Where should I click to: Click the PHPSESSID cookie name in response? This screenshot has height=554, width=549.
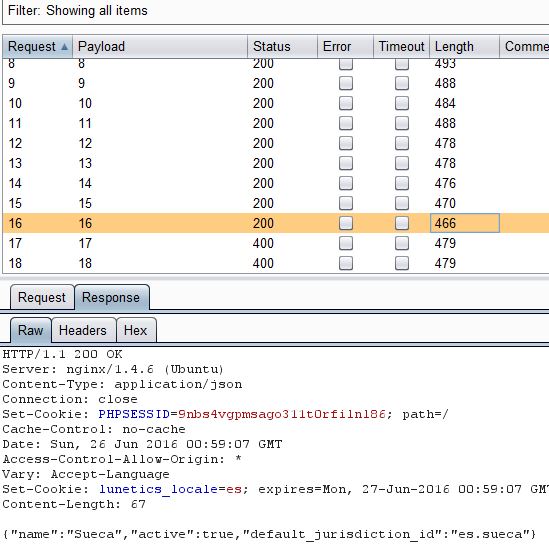coord(134,414)
